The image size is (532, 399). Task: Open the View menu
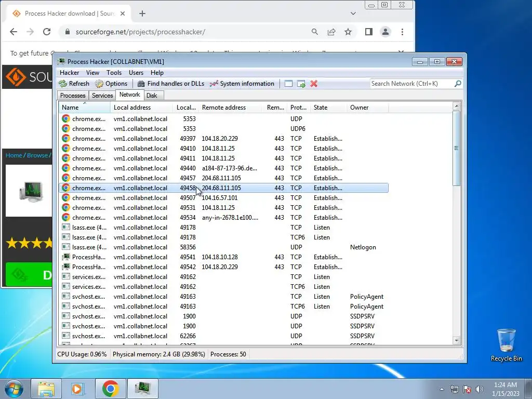[92, 73]
